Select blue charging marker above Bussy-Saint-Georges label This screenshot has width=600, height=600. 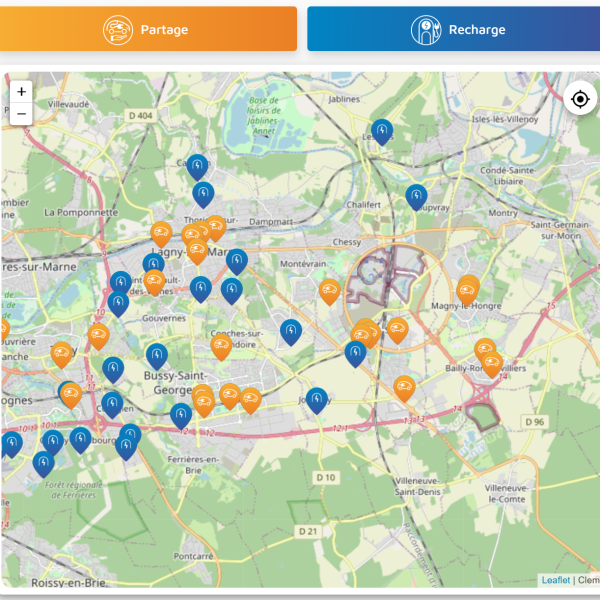pos(157,356)
